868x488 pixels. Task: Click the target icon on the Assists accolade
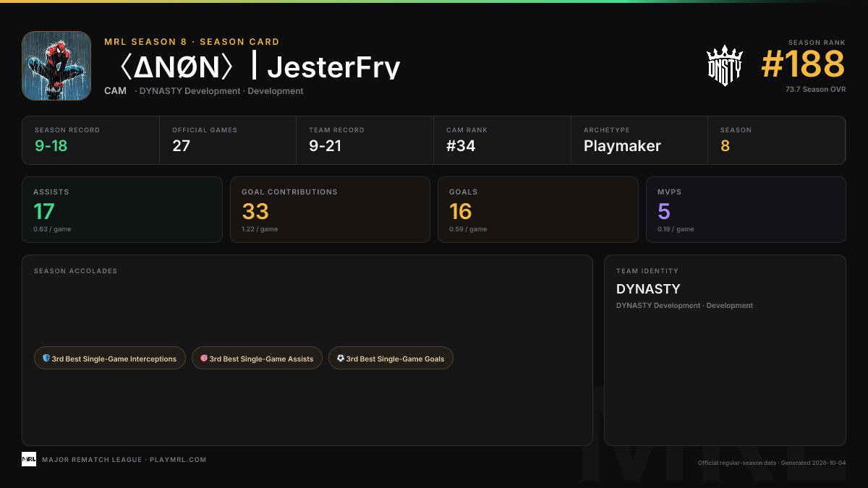(204, 358)
